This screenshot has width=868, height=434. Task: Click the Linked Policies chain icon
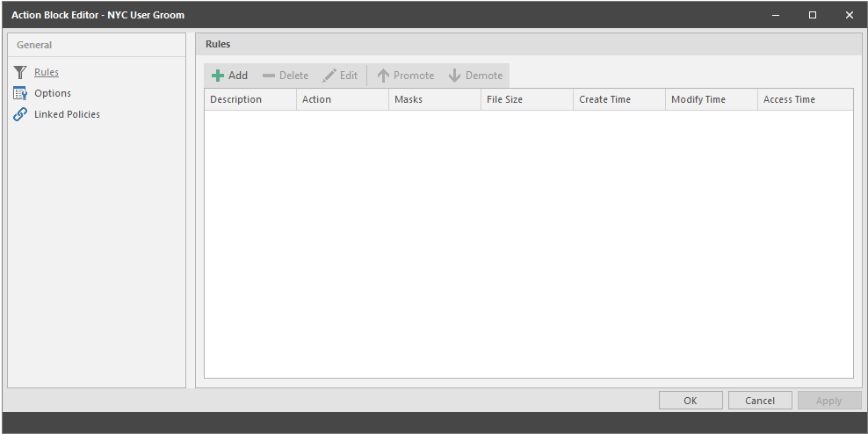[20, 114]
